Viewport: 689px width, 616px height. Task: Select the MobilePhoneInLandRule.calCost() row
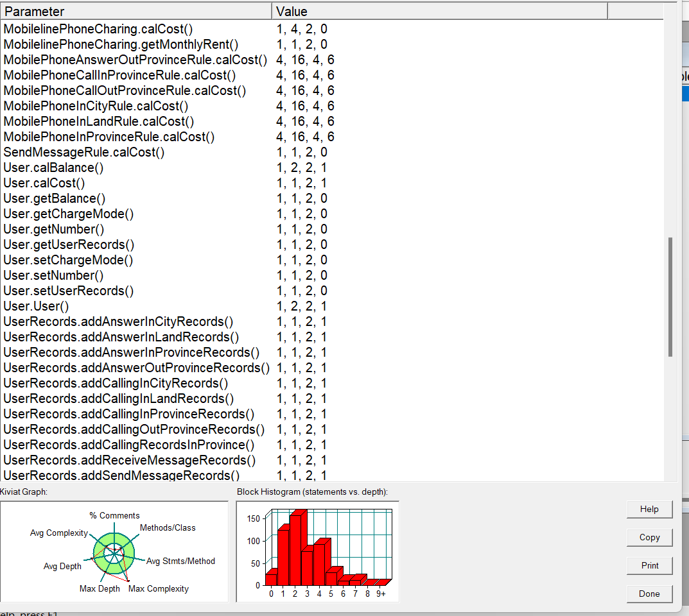click(332, 121)
